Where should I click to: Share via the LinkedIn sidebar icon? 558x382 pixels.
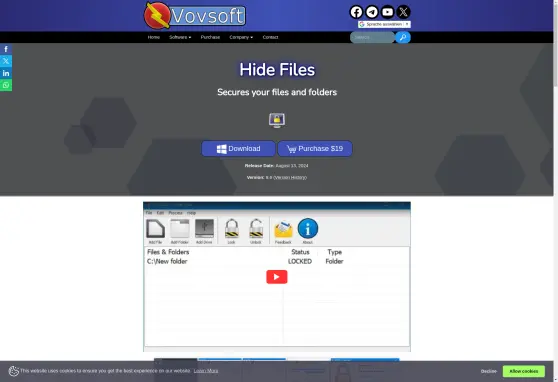click(x=6, y=73)
